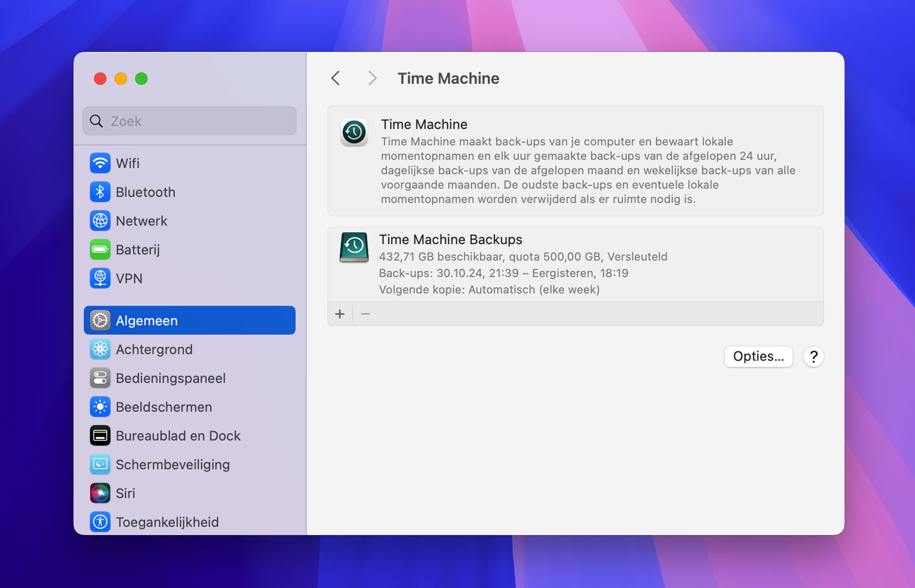Focus the Zoek search field
Screen dimensions: 915x588
[x=190, y=121]
